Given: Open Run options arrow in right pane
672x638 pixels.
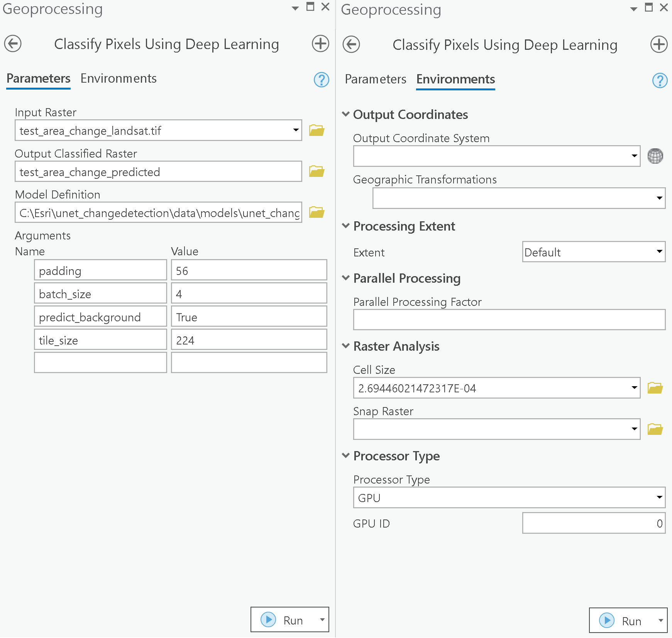Looking at the screenshot, I should 660,621.
